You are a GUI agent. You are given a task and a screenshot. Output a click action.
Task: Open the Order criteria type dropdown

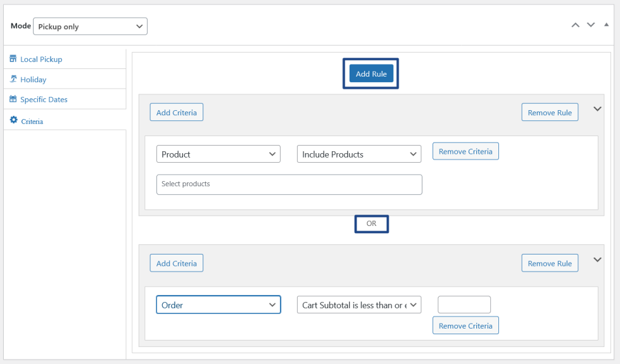point(218,305)
